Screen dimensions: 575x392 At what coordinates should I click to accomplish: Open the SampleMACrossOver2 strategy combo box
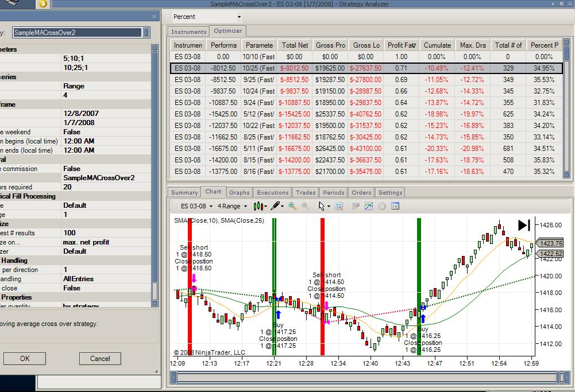tap(81, 33)
